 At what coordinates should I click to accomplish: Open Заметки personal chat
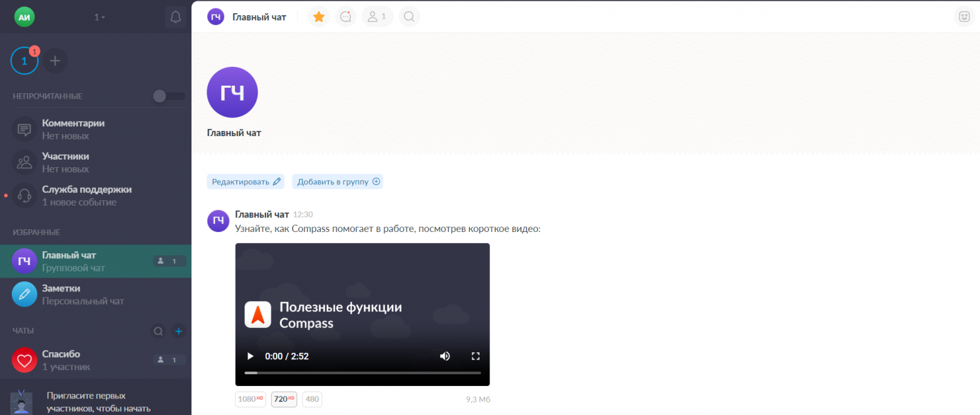pyautogui.click(x=95, y=294)
